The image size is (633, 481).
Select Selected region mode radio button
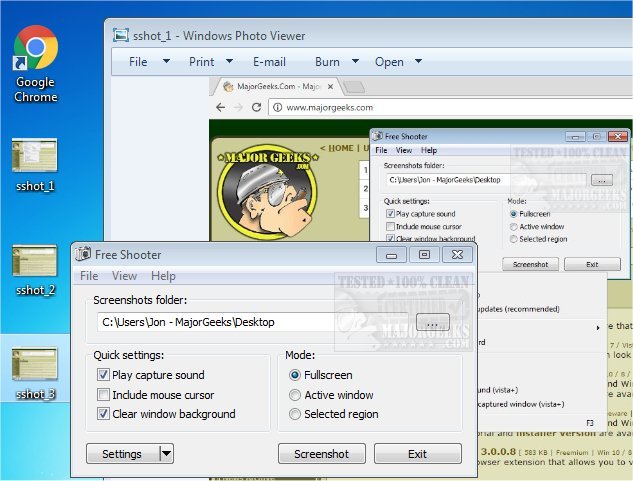coord(295,414)
